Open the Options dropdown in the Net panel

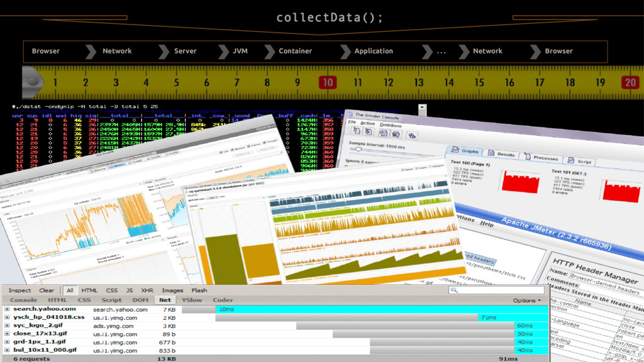pyautogui.click(x=526, y=300)
